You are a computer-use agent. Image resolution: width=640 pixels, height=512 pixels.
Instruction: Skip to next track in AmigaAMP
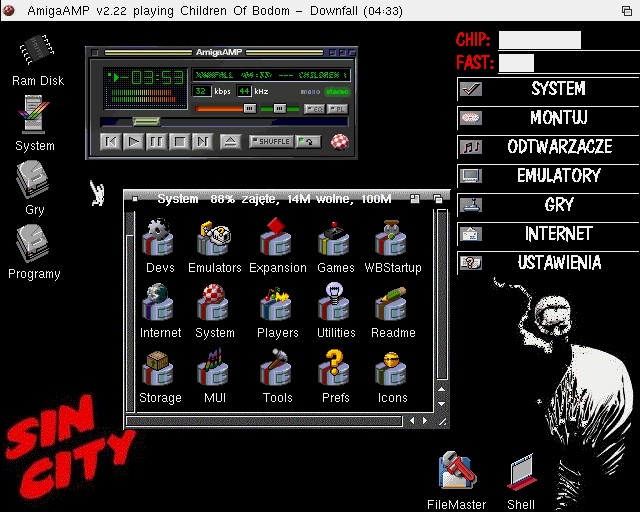point(202,142)
